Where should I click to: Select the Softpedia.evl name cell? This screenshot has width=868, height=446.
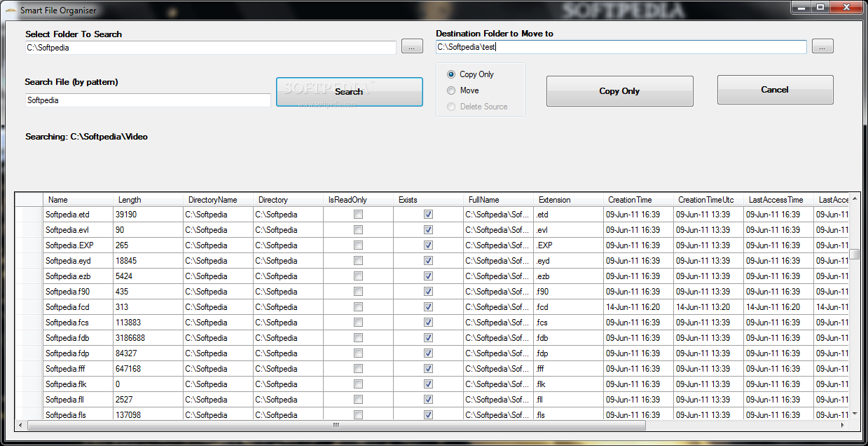click(78, 230)
